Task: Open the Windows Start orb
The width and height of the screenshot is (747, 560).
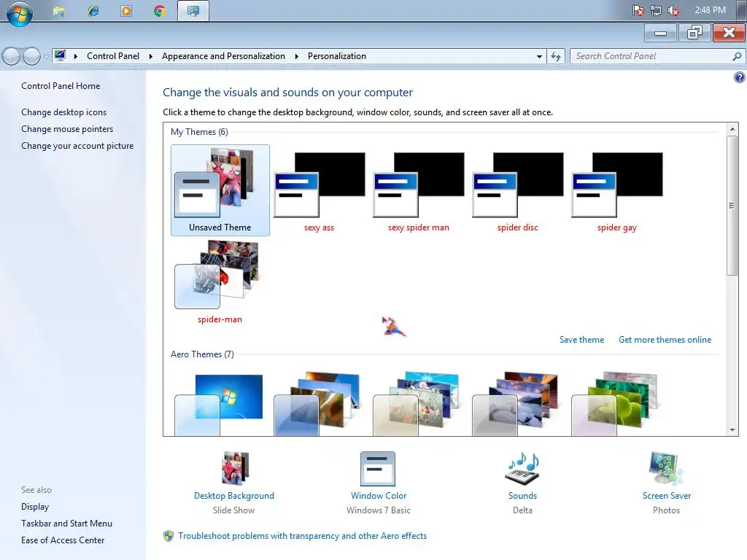Action: tap(20, 12)
